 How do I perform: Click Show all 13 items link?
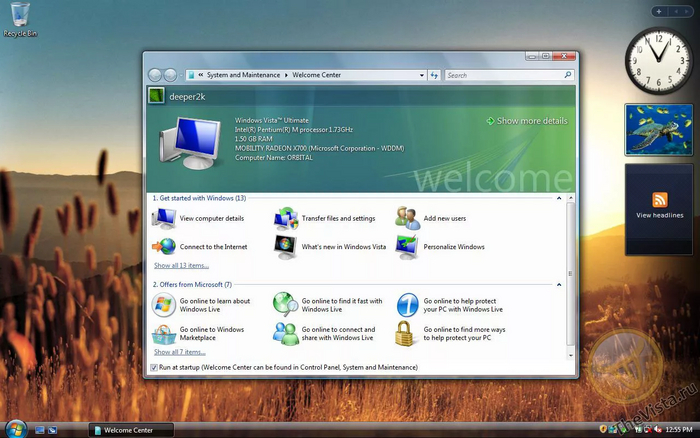[181, 266]
